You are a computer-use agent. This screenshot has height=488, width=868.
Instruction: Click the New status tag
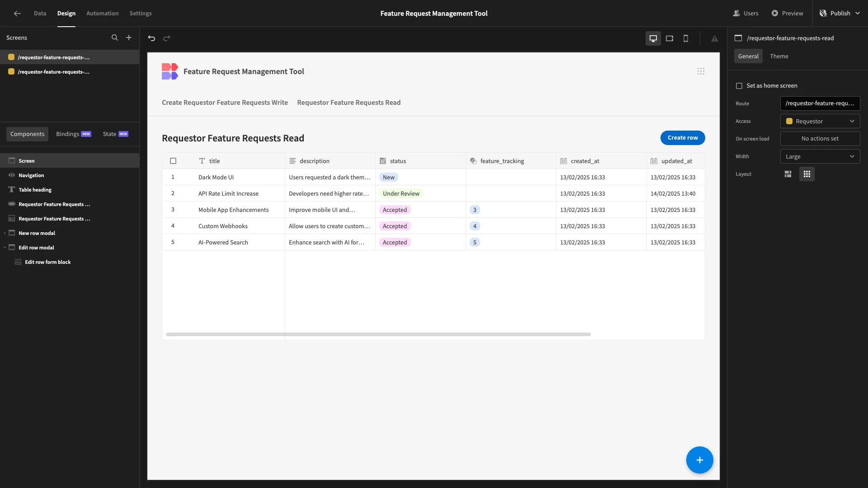pyautogui.click(x=389, y=178)
